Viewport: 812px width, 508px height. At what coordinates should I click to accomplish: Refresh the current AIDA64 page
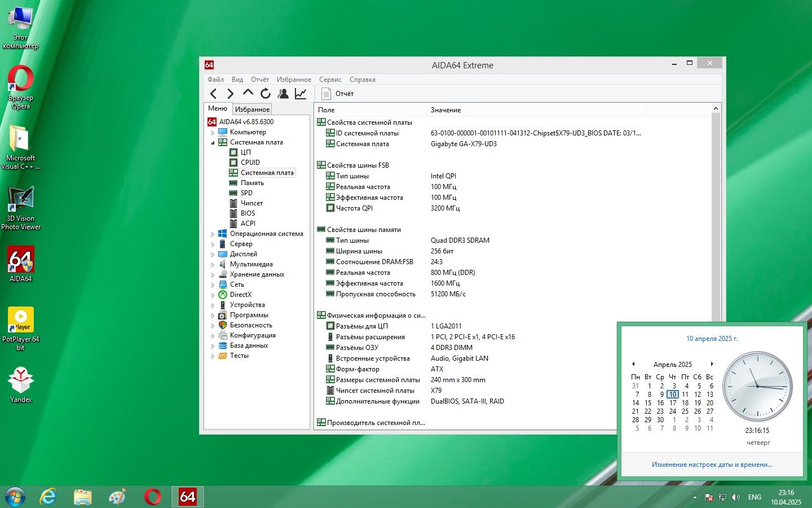click(266, 94)
